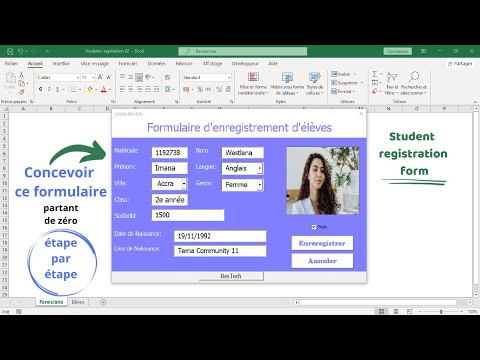
Task: Click the red font color swatch
Action: click(104, 89)
